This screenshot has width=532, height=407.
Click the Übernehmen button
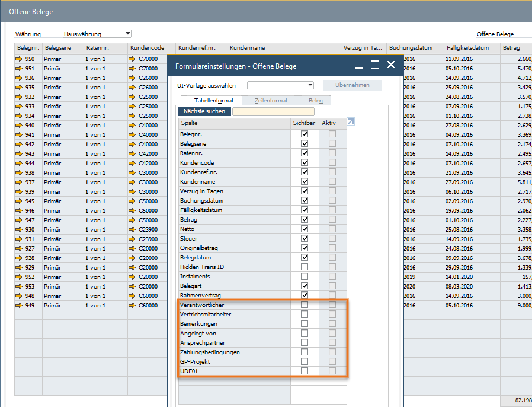pos(352,85)
